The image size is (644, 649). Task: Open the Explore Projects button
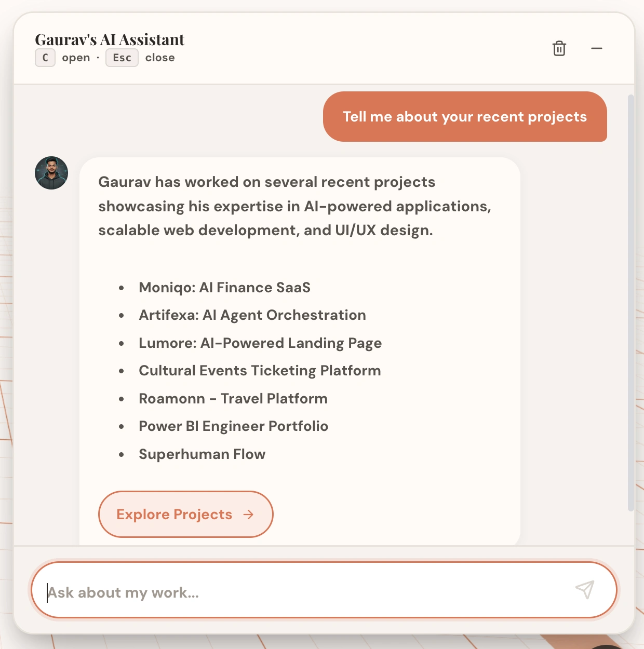click(185, 514)
